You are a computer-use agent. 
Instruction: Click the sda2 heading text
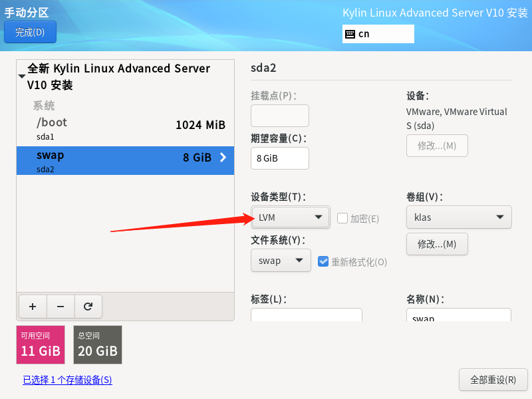pos(263,68)
